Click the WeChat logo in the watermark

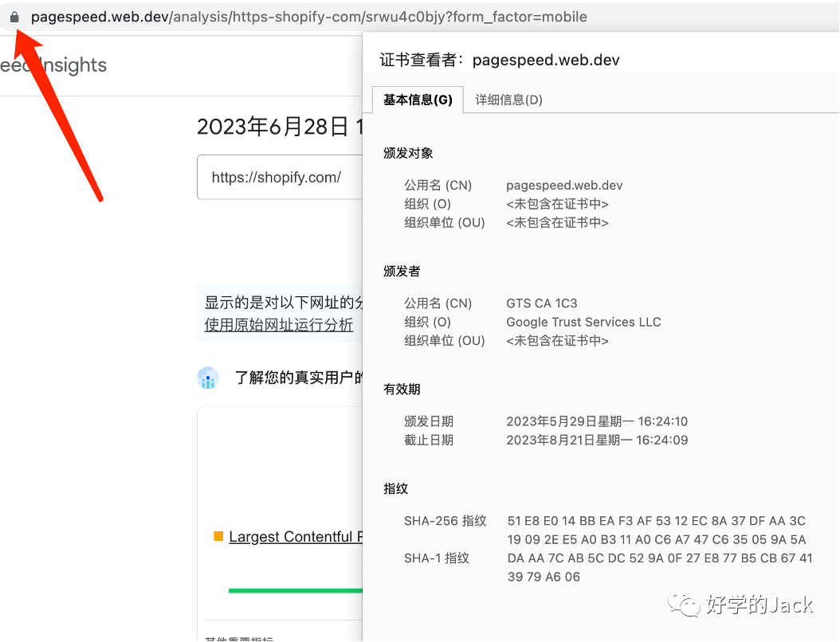tap(685, 605)
